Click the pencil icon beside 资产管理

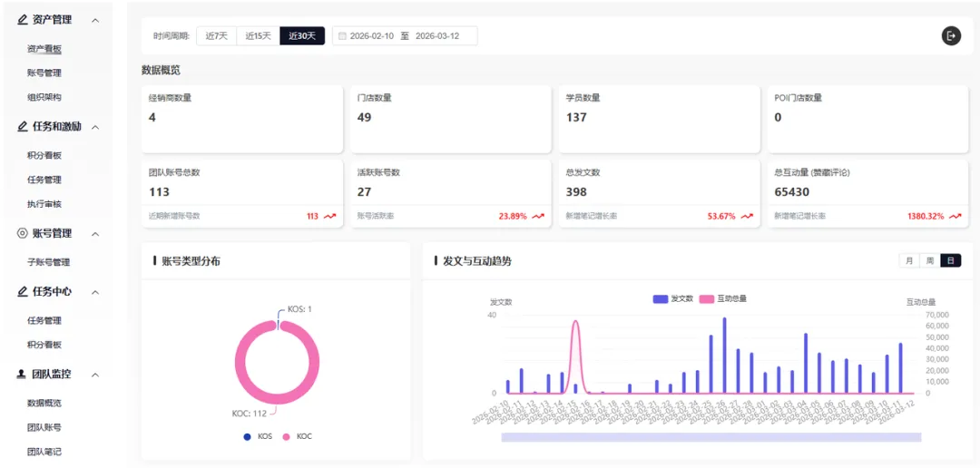(23, 20)
